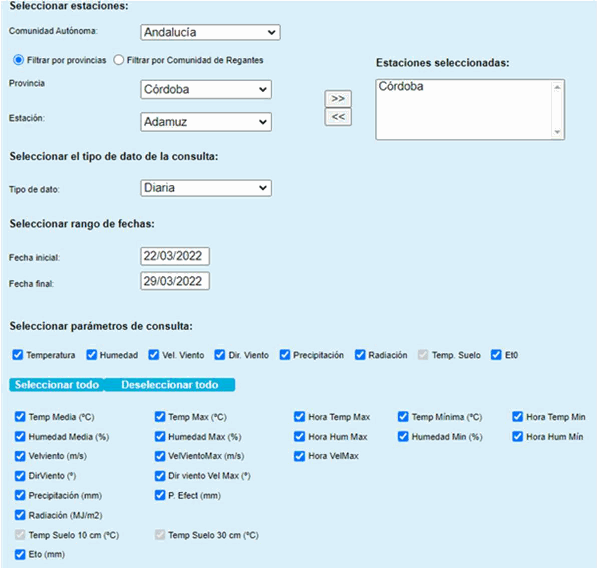This screenshot has height=568, width=597.
Task: Uncheck Hora Temp Max checkbox
Action: (x=299, y=417)
